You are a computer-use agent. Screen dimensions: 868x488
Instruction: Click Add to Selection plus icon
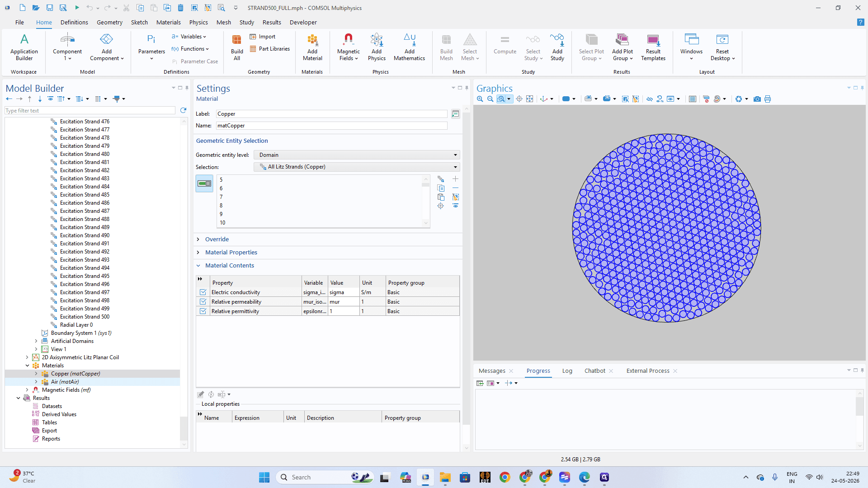coord(455,179)
